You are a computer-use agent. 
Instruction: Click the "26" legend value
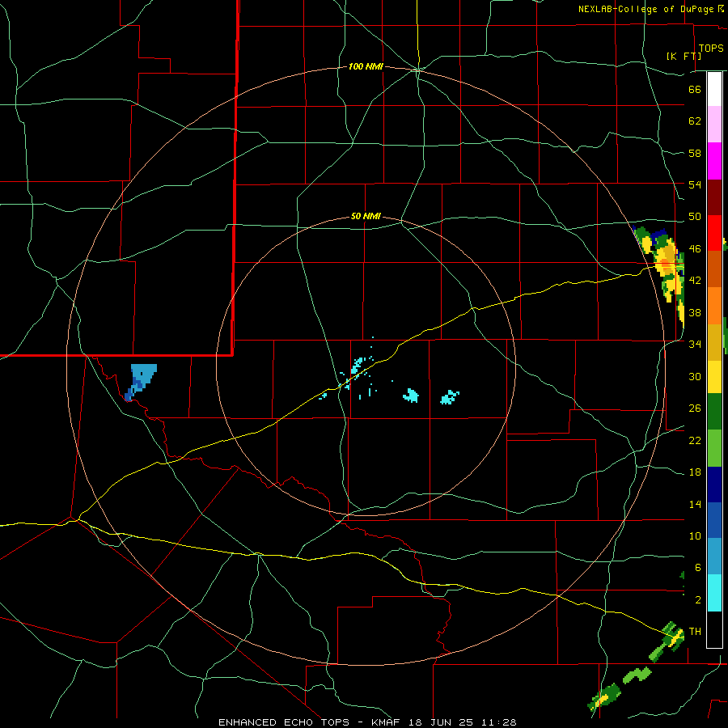(x=695, y=408)
